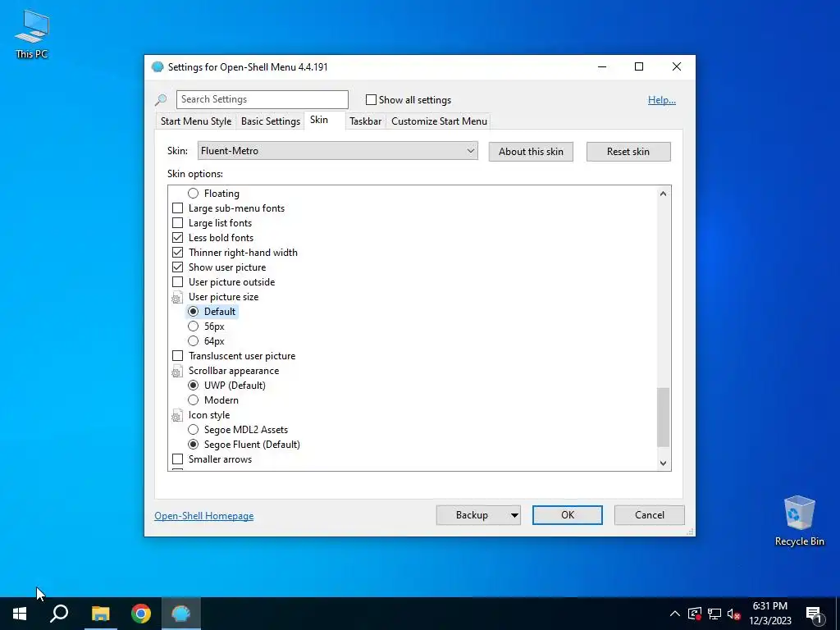Open taskbar search magnifier
Screen dimensions: 840x630
point(59,614)
